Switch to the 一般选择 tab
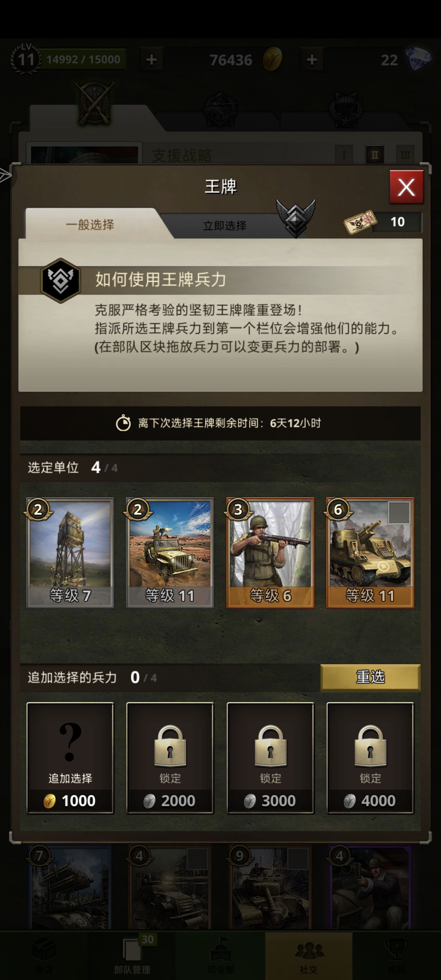The image size is (441, 980). 90,224
